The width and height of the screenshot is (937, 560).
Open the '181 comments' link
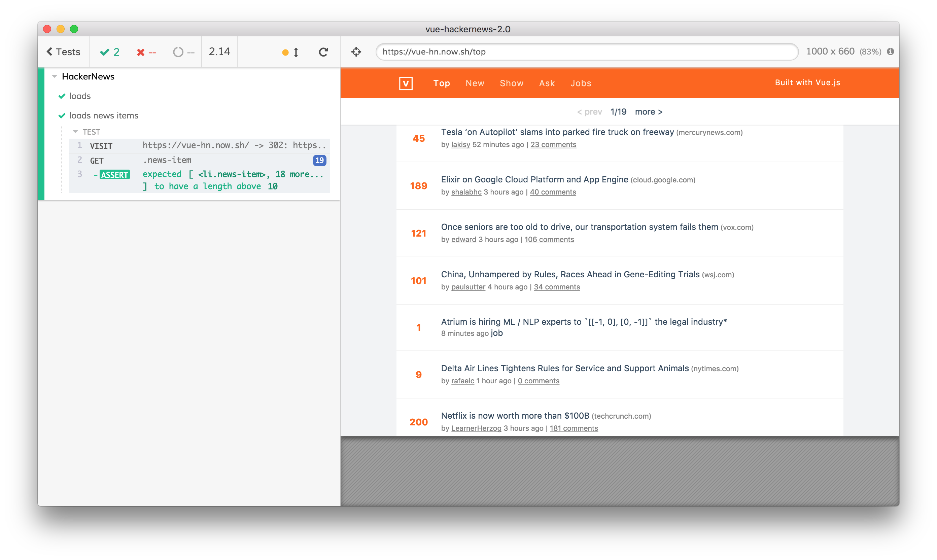pyautogui.click(x=574, y=428)
